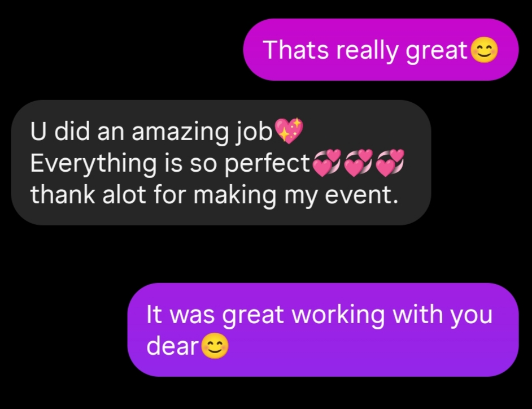This screenshot has height=409, width=532.
Task: Tap the last revolving hearts emoji
Action: point(390,163)
